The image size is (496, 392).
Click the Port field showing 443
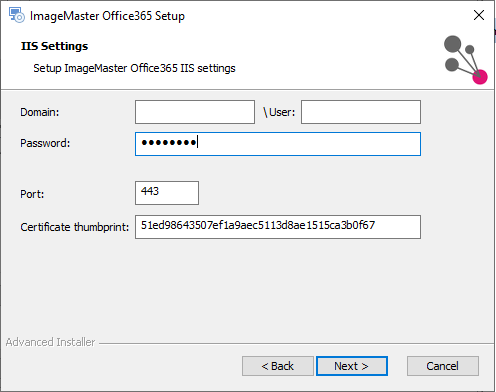(x=167, y=193)
